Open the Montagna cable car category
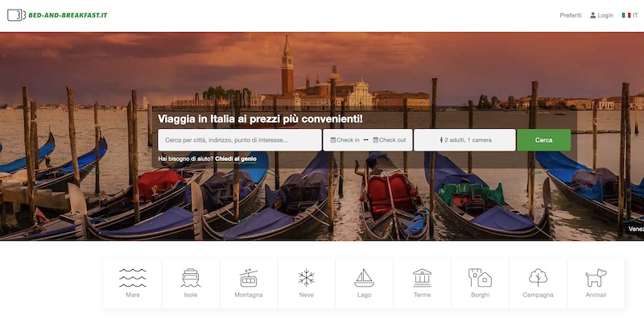 pyautogui.click(x=249, y=278)
